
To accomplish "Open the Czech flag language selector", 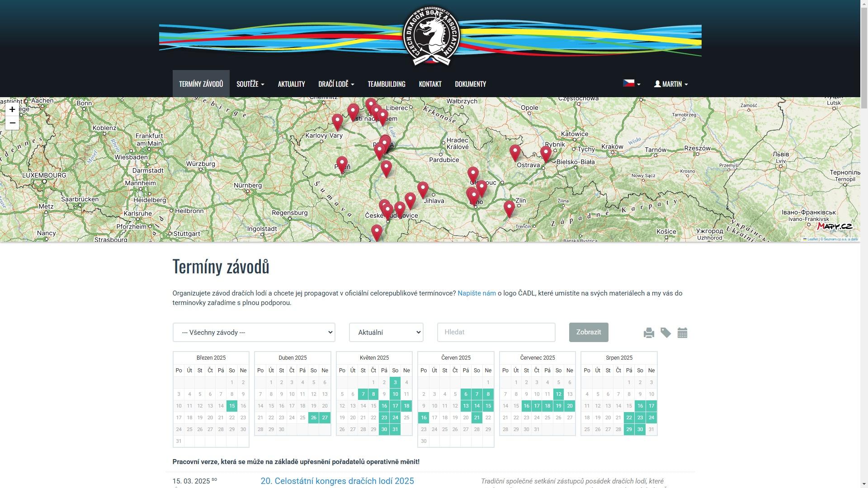I will pos(632,84).
